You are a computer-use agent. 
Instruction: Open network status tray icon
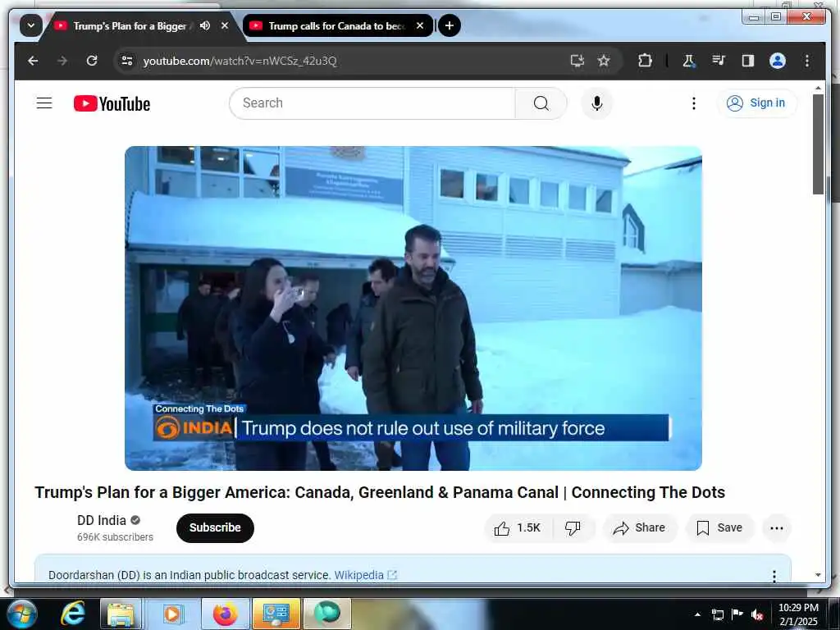[x=717, y=614]
